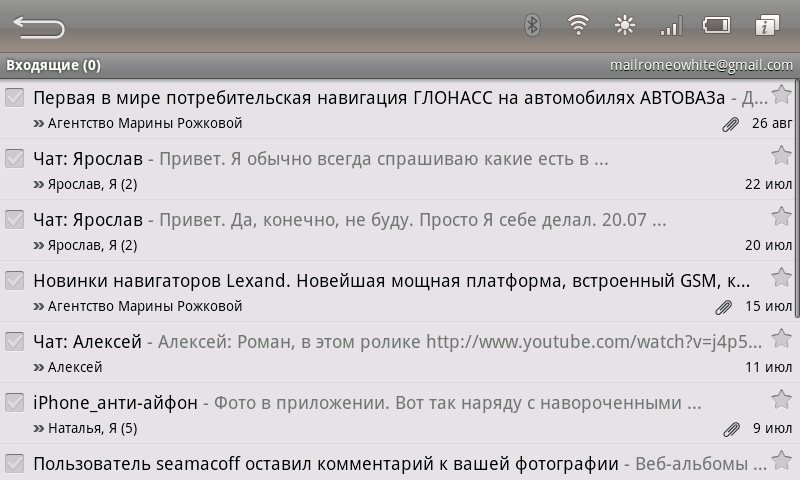The image size is (800, 480).
Task: Select checkbox for Чат: Ярослав 22 июл
Action: click(14, 159)
